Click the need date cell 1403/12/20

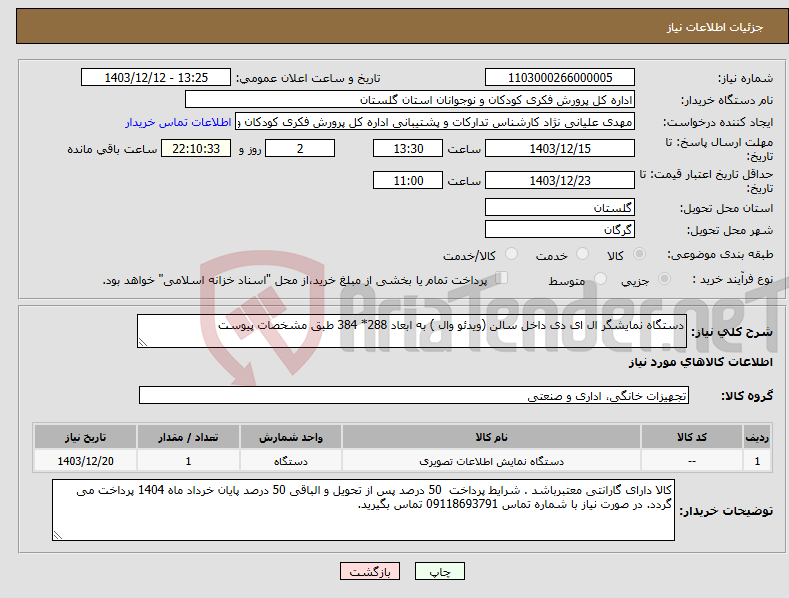(86, 461)
